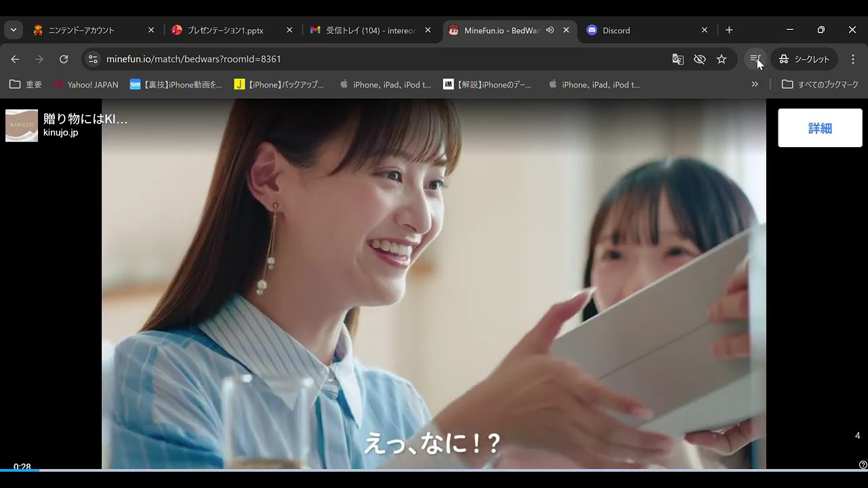Open a new browser tab
The image size is (868, 488).
(729, 30)
